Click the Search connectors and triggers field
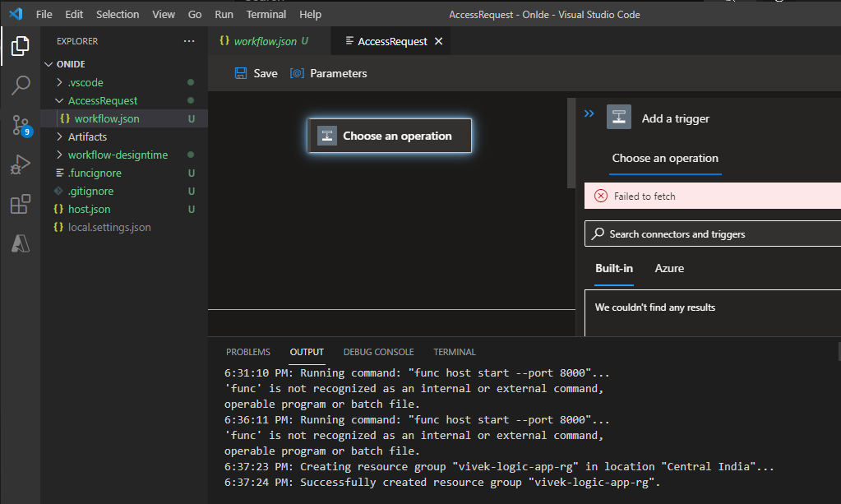Viewport: 841px width, 504px height. click(713, 234)
